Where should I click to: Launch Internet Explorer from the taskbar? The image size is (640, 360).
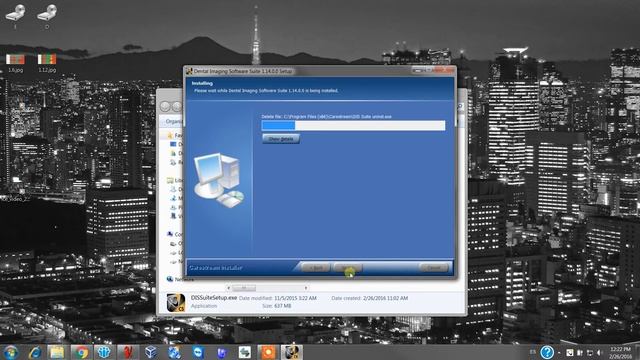click(x=35, y=352)
